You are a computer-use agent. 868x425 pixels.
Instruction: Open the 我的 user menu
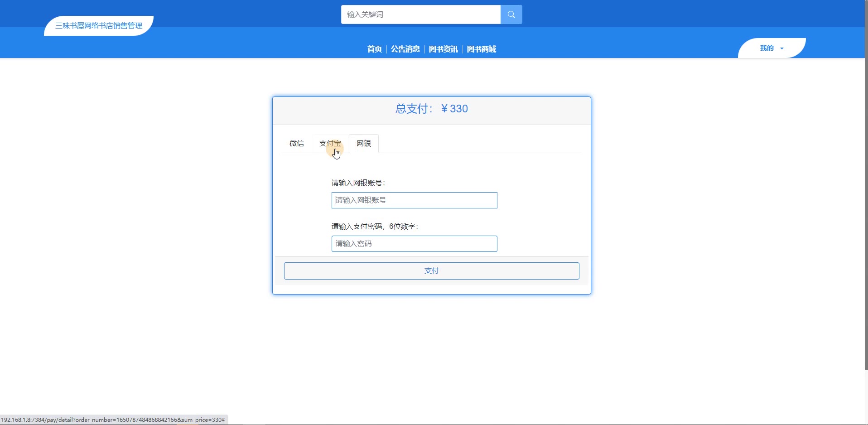(772, 48)
